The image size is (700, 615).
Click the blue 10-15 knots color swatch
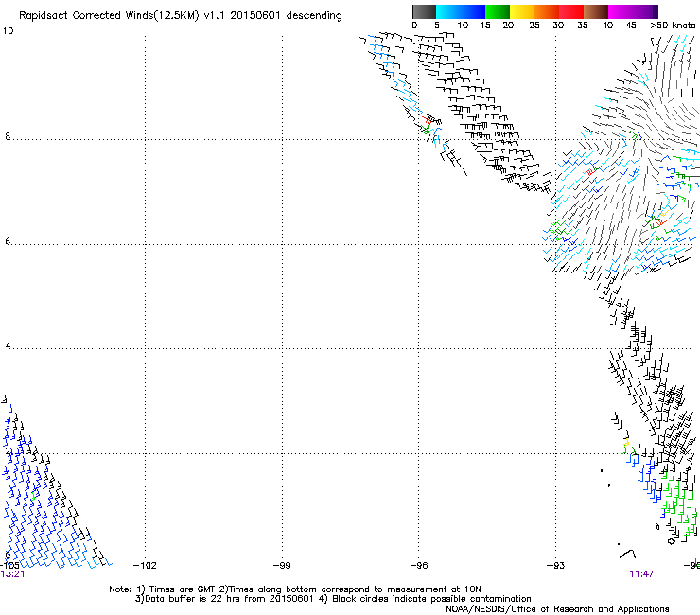coord(473,11)
